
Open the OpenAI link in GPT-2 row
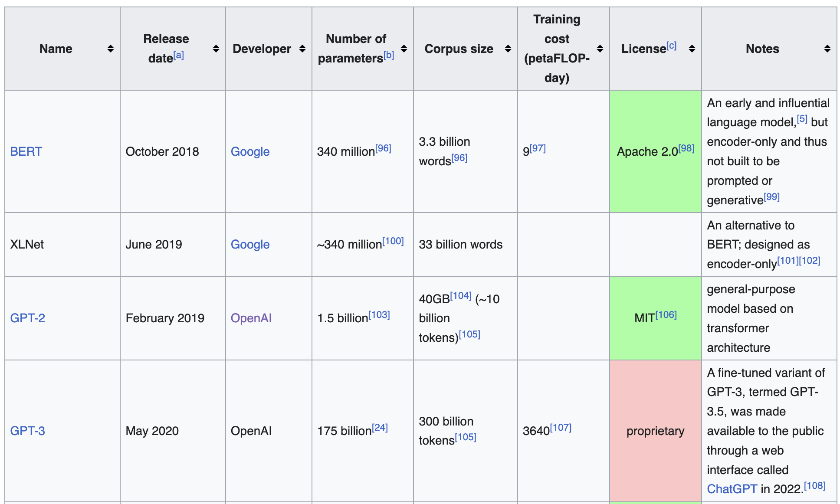(251, 318)
